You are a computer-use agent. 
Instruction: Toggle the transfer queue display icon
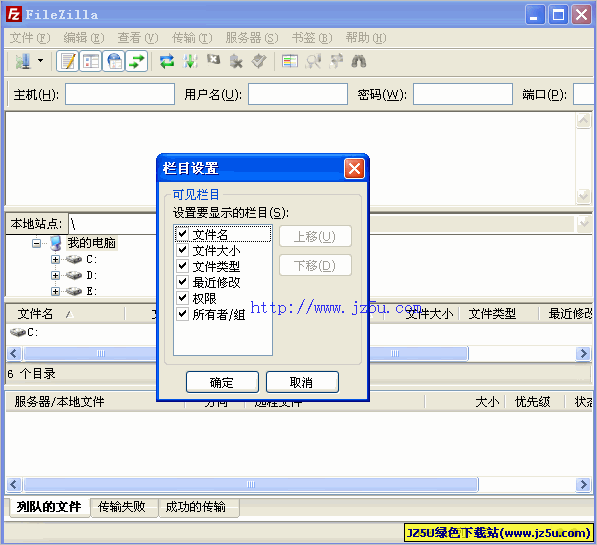137,61
